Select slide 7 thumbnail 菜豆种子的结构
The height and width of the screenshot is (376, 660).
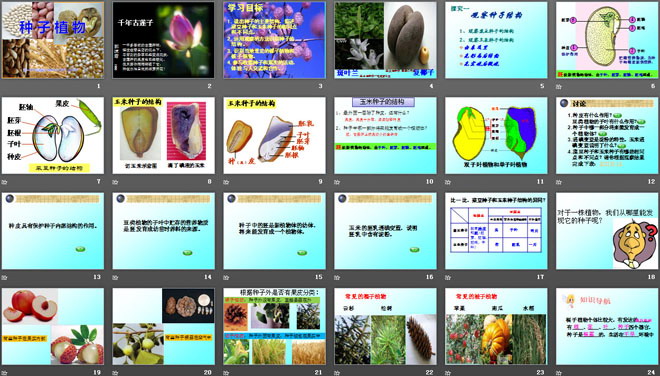click(53, 136)
